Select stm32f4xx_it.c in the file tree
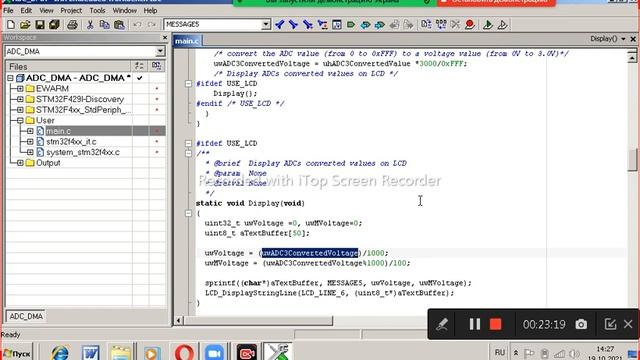The width and height of the screenshot is (640, 360). click(71, 142)
